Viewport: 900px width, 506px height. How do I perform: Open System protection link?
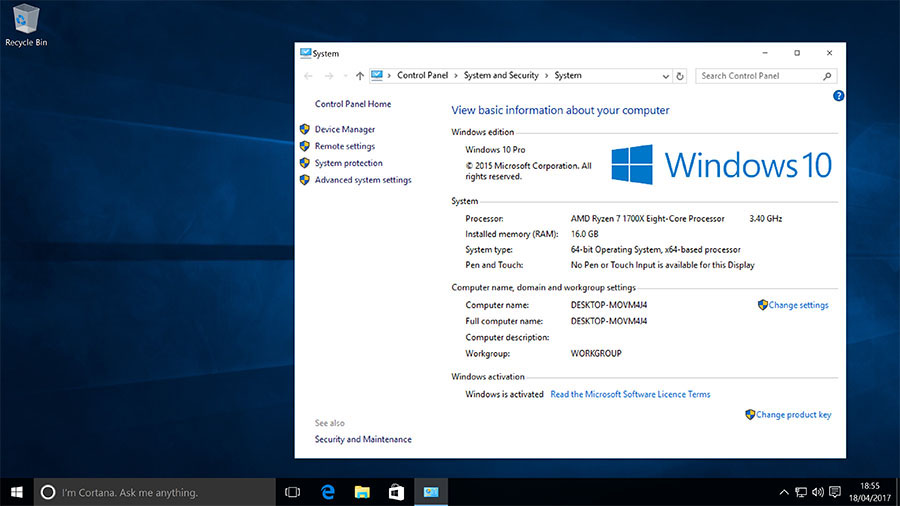[348, 163]
